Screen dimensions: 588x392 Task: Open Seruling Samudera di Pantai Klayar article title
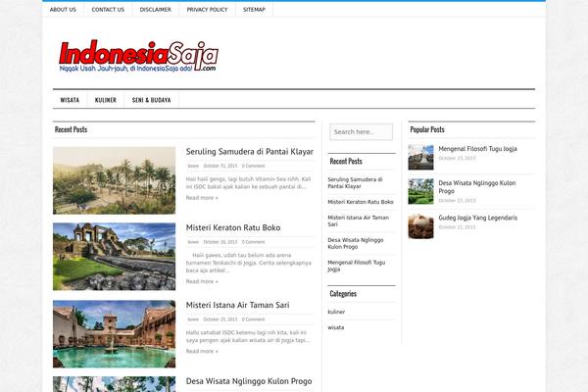(x=249, y=152)
